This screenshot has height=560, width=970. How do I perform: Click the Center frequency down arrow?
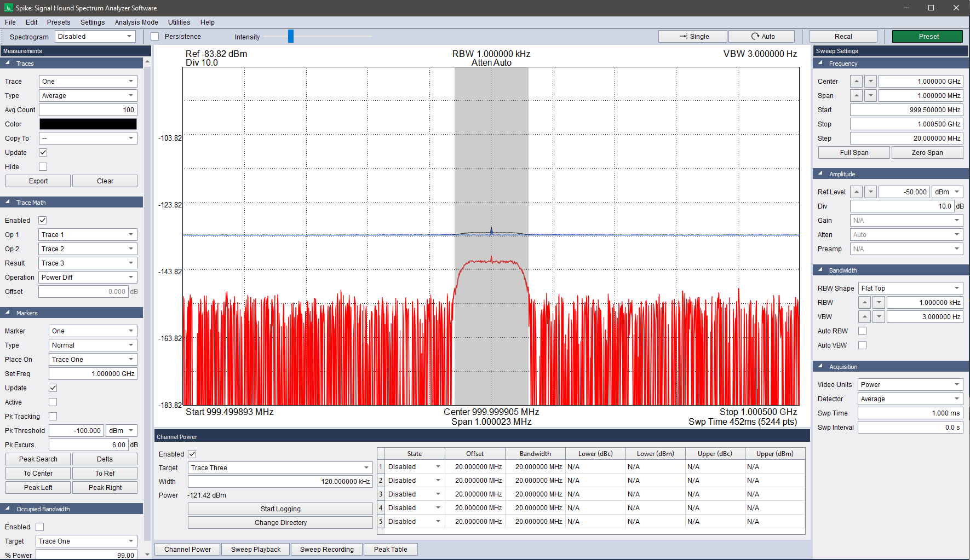click(871, 82)
